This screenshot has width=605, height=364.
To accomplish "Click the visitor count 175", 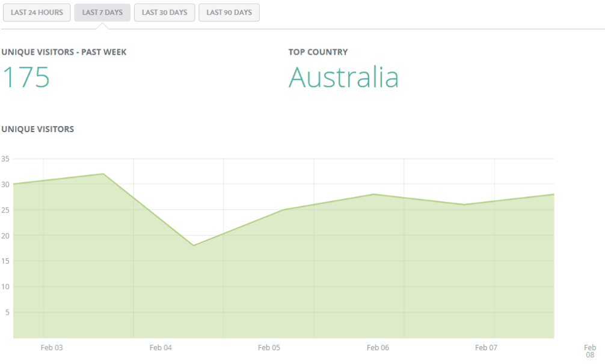I will click(25, 78).
